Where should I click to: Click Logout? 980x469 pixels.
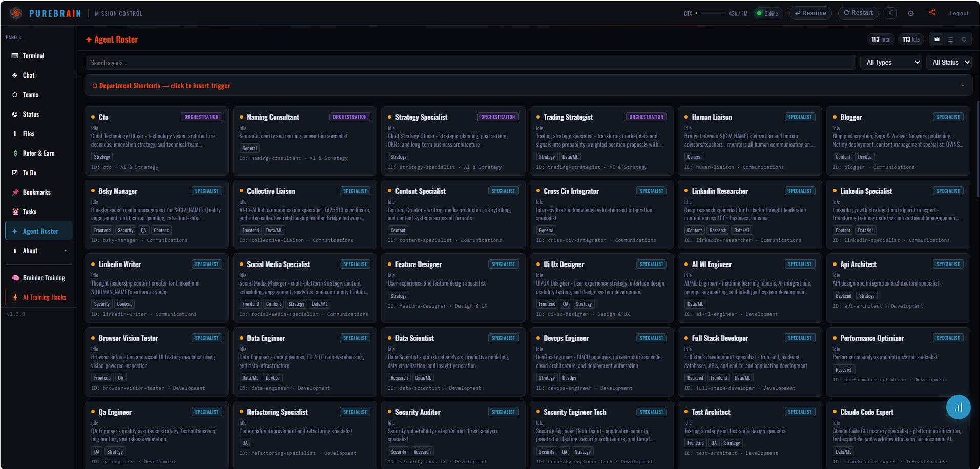(x=958, y=13)
